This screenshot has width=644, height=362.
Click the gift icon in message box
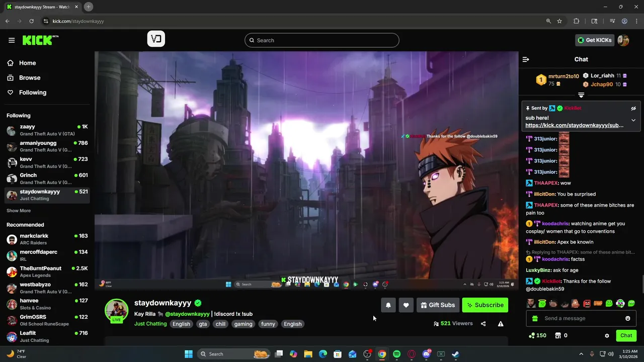point(535,318)
